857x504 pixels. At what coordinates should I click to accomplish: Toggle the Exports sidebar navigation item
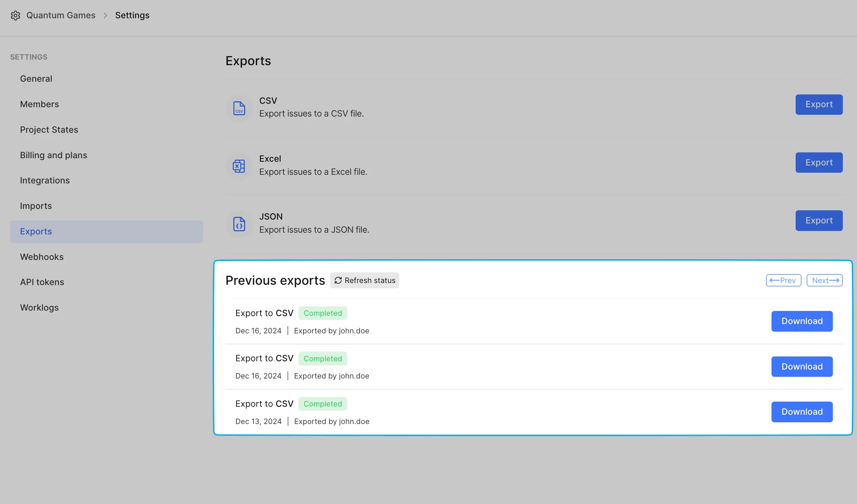36,232
